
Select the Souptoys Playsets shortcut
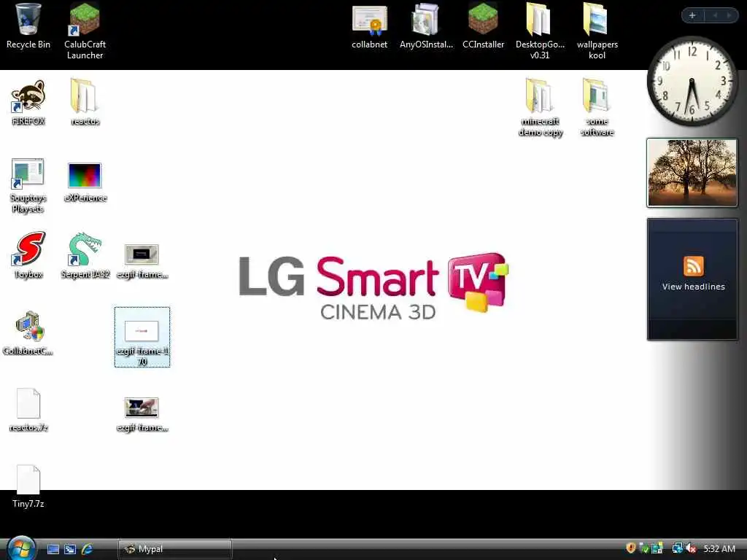pos(28,185)
